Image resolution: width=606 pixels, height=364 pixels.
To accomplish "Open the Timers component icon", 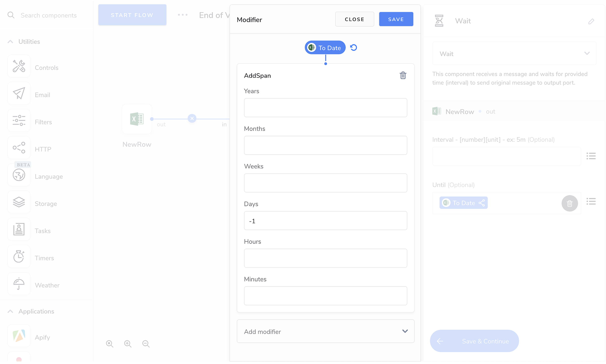I will pyautogui.click(x=19, y=257).
